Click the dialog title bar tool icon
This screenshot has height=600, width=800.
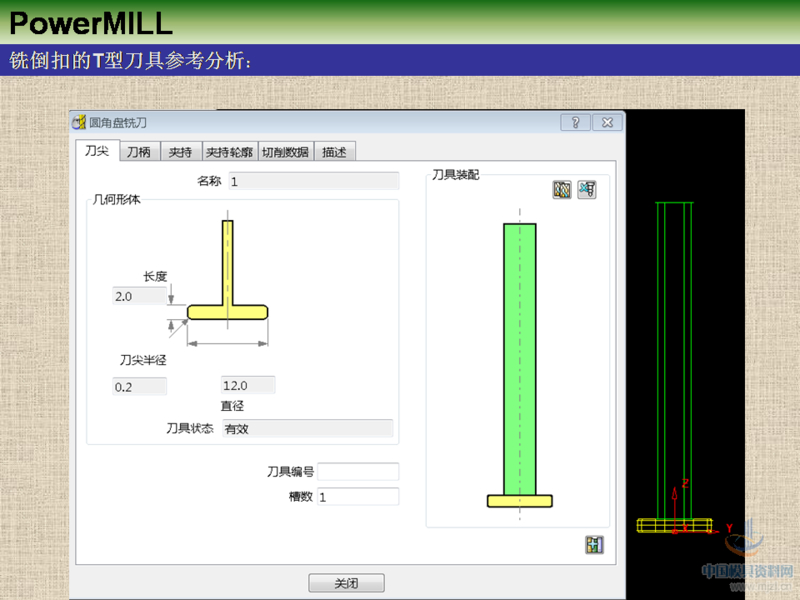coord(79,122)
